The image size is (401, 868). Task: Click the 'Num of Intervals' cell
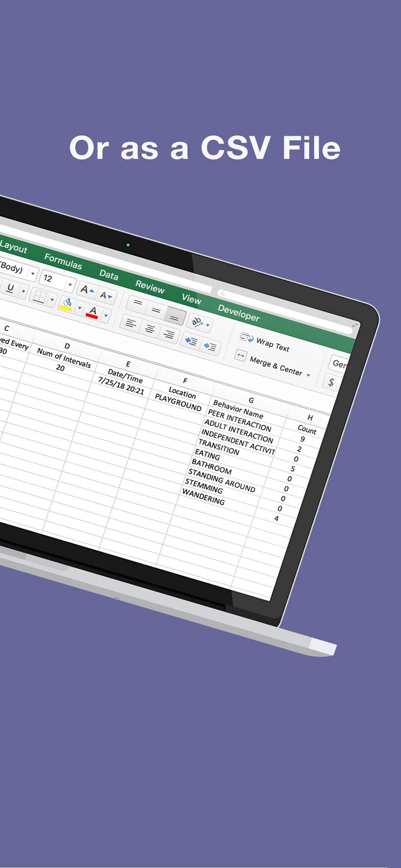click(64, 358)
